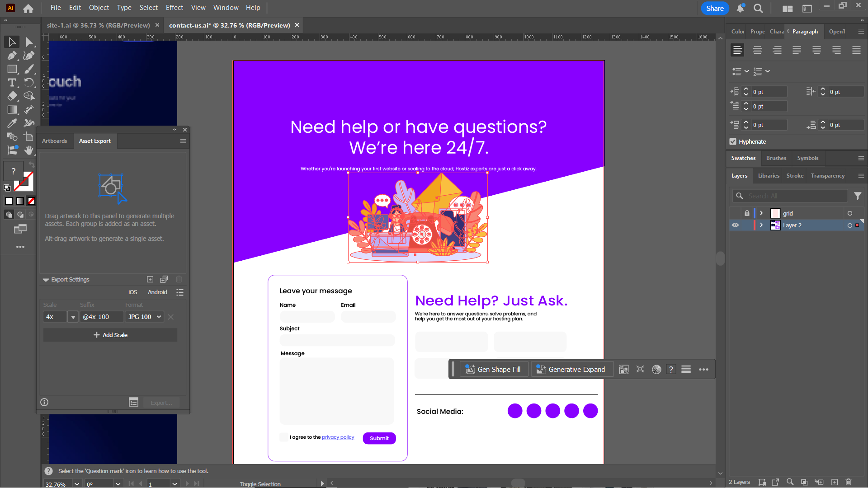Hide Layer 2 using eye icon

point(736,225)
